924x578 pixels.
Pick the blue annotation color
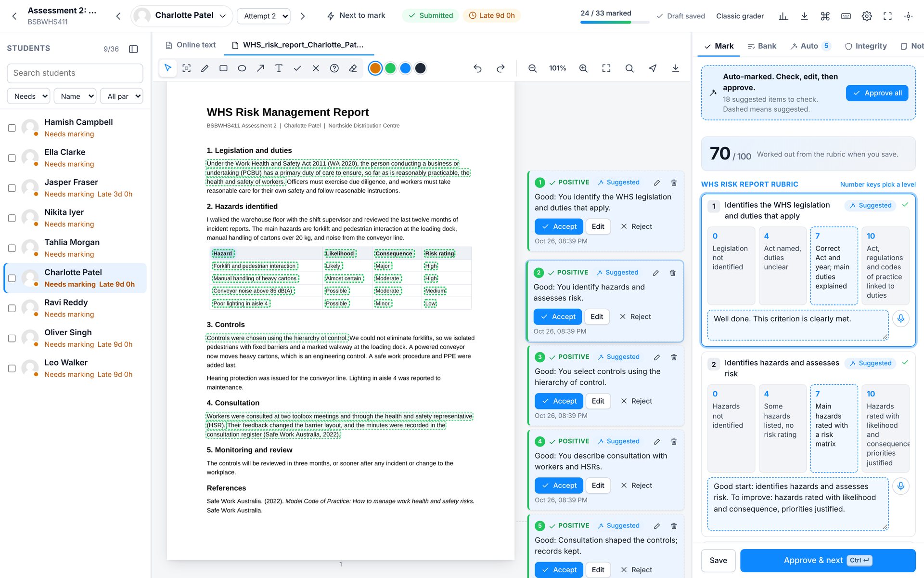pyautogui.click(x=405, y=68)
